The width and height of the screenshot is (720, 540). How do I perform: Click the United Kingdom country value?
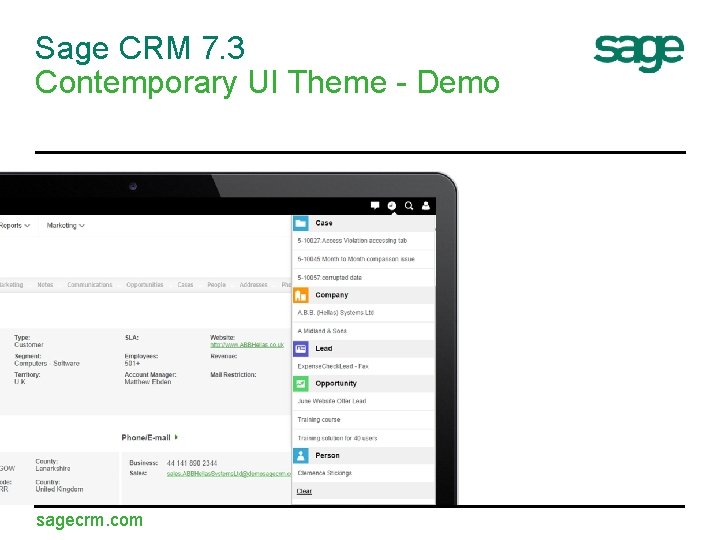click(x=59, y=489)
